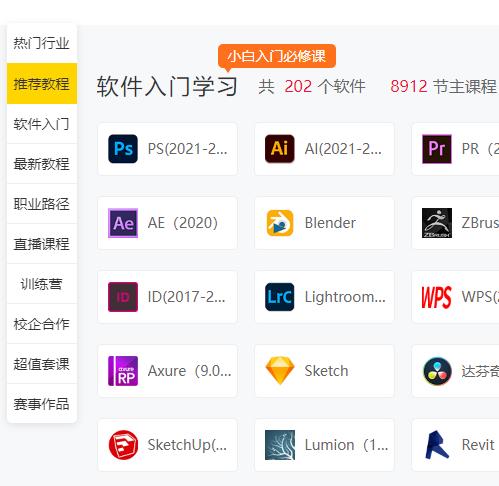The height and width of the screenshot is (486, 499).
Task: Open 赛事作品 sidebar item
Action: (42, 404)
